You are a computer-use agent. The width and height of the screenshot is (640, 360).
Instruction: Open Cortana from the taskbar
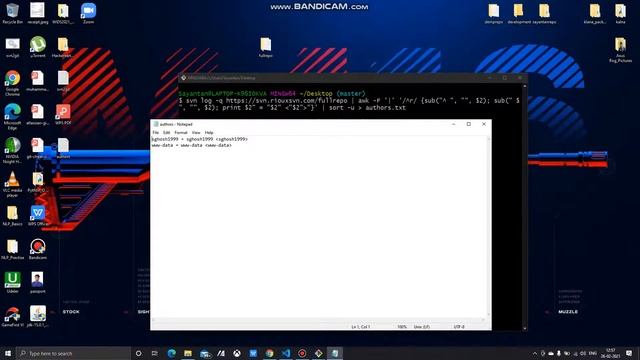pos(138,353)
